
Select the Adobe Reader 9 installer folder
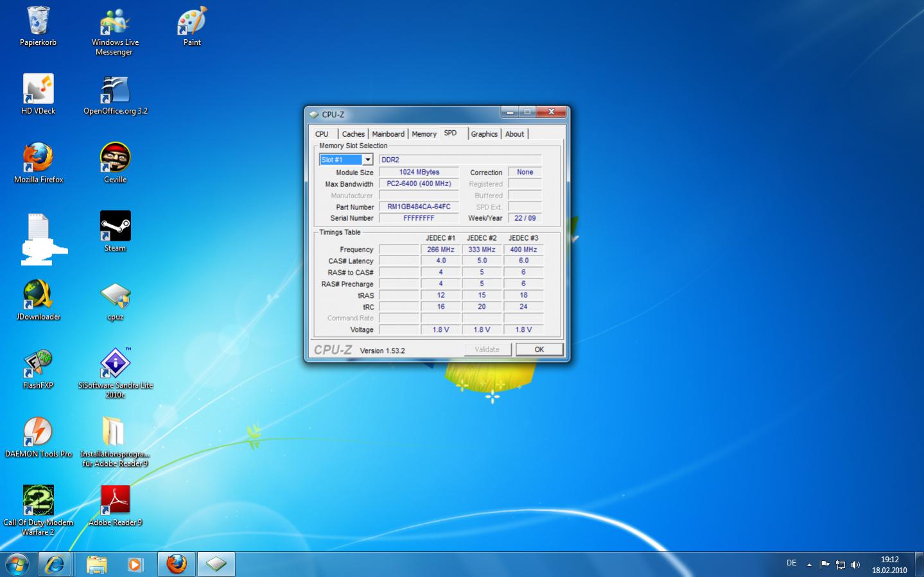click(115, 442)
